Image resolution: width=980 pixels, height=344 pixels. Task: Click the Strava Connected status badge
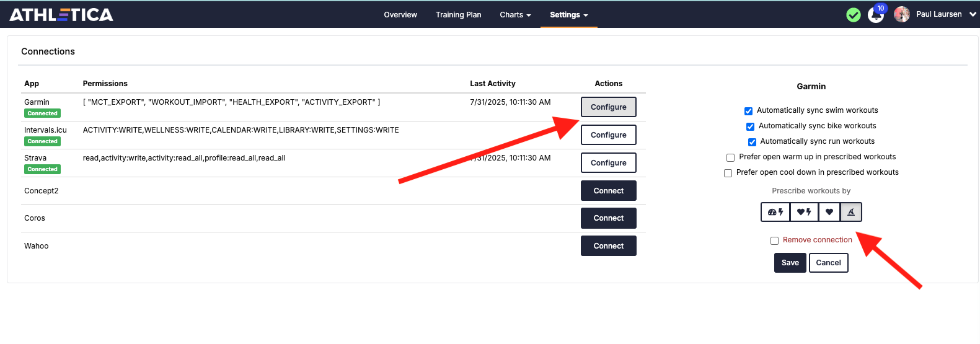(x=42, y=169)
